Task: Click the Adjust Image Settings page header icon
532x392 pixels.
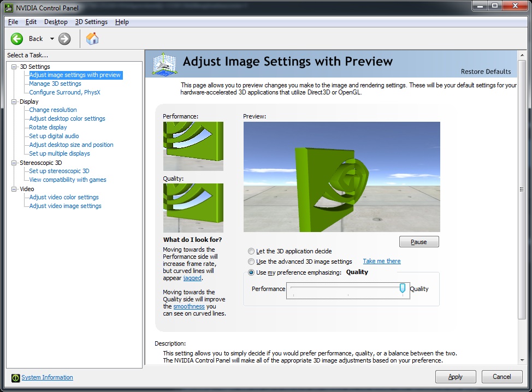Action: click(x=164, y=63)
